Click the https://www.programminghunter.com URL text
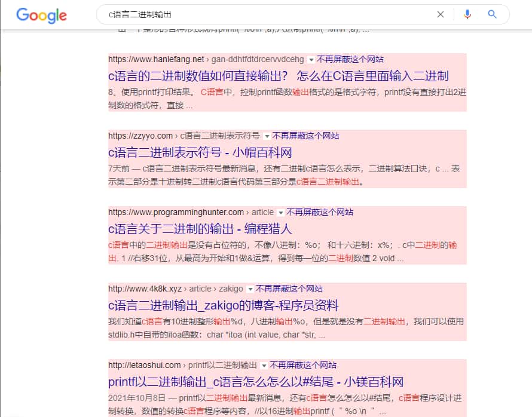 (176, 212)
